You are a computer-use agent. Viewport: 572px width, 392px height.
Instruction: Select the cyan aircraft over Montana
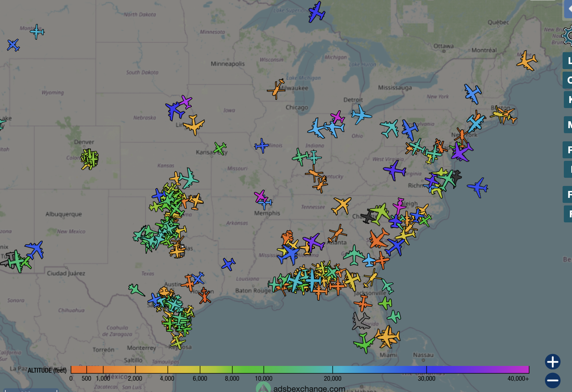(x=37, y=32)
